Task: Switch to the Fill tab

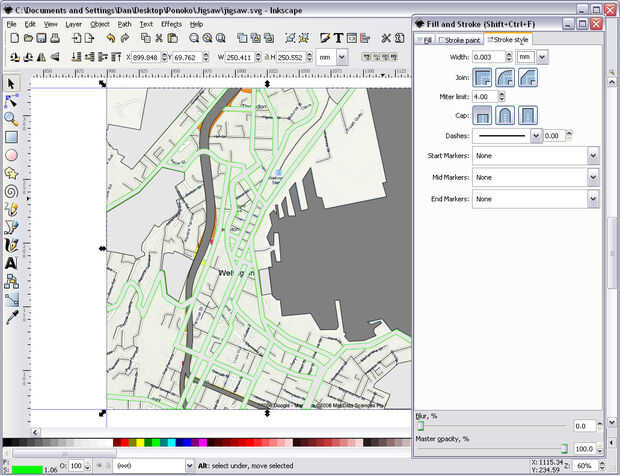Action: tap(425, 40)
